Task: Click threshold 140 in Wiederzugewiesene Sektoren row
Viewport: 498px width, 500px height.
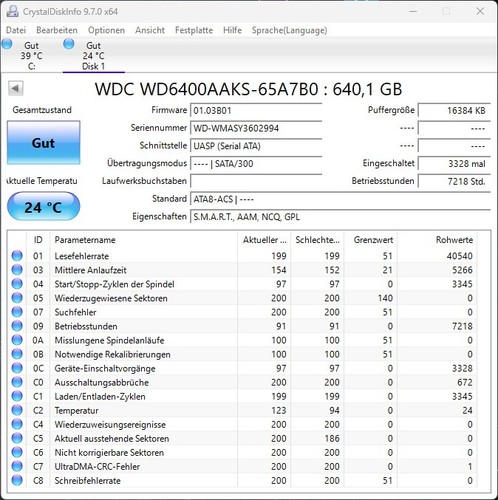Action: (385, 298)
